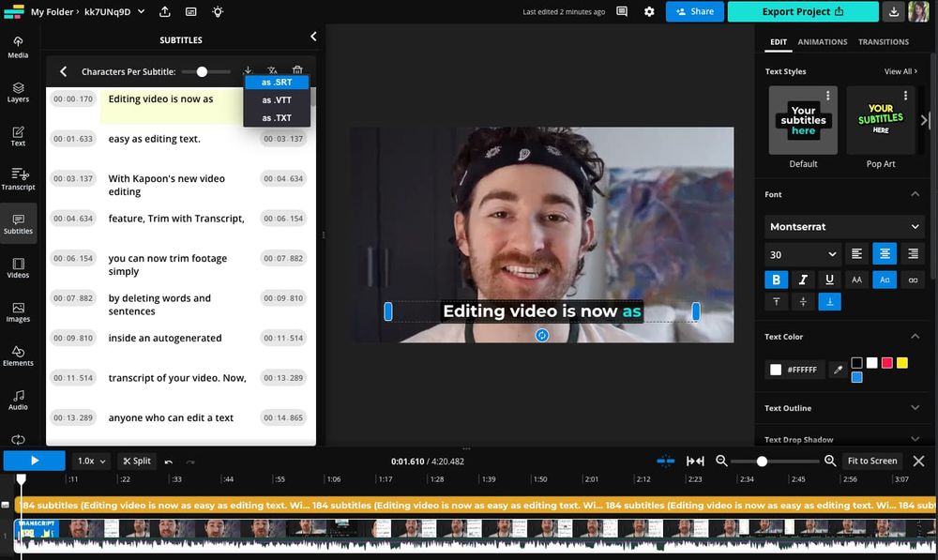Switch to the Animations tab
Image resolution: width=938 pixels, height=560 pixels.
click(823, 41)
